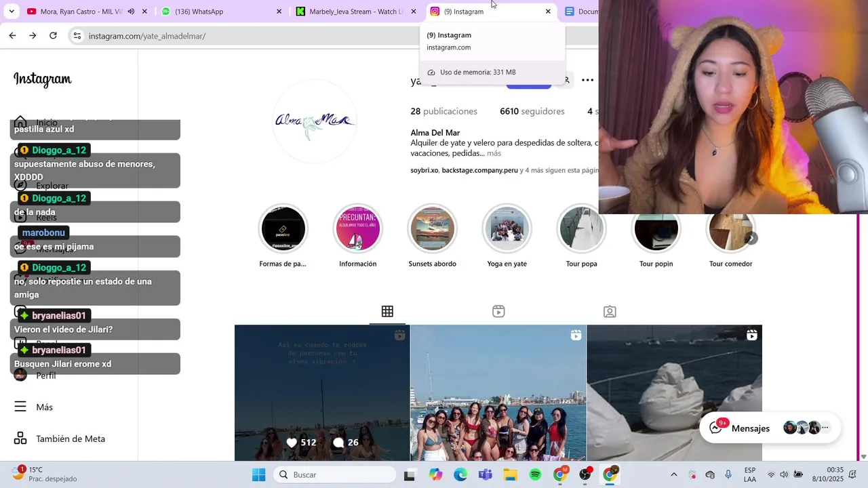Click Instagram Inicio home sidebar icon
This screenshot has width=868, height=488.
tap(20, 123)
